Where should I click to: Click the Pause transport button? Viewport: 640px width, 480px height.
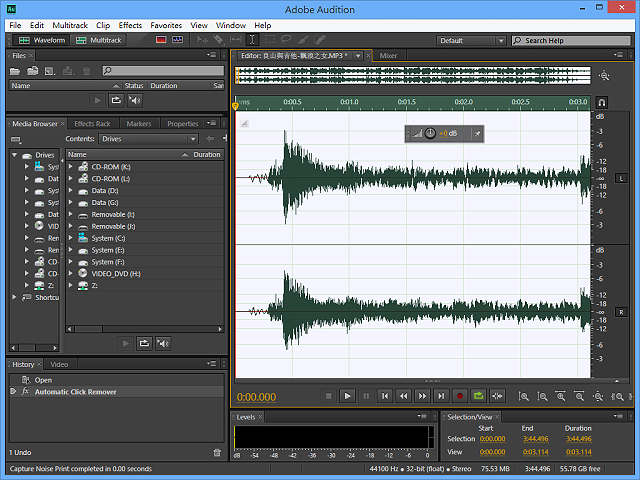tap(366, 396)
